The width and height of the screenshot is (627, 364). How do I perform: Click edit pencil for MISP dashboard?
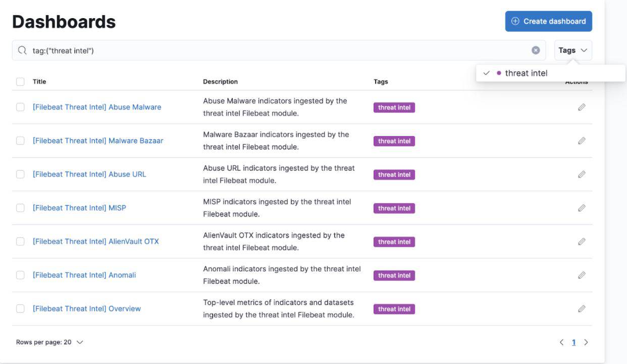pos(582,208)
